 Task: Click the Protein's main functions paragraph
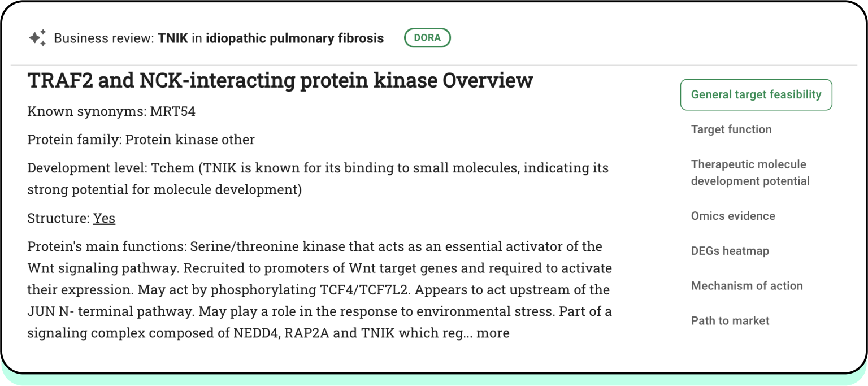point(319,289)
